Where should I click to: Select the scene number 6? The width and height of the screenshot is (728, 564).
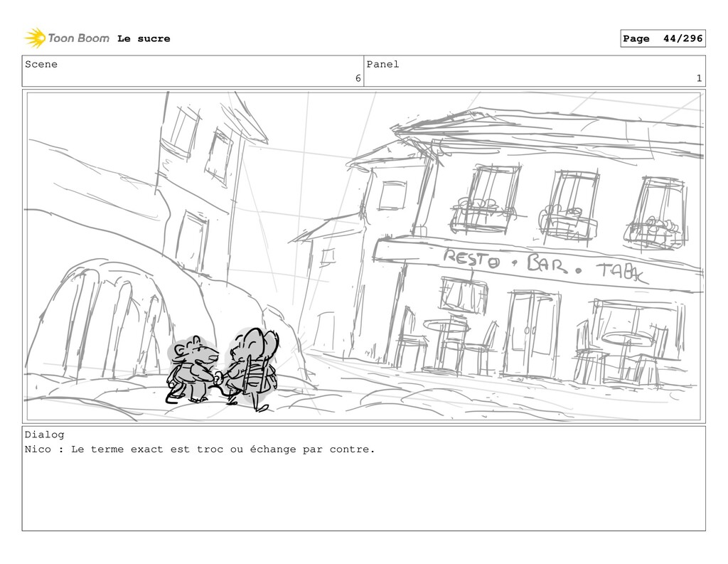point(358,78)
